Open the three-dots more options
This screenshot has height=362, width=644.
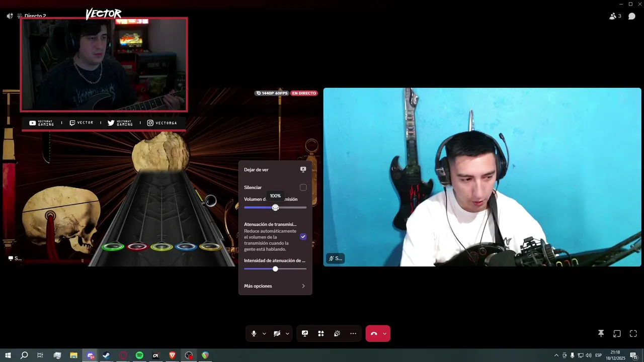click(x=353, y=333)
